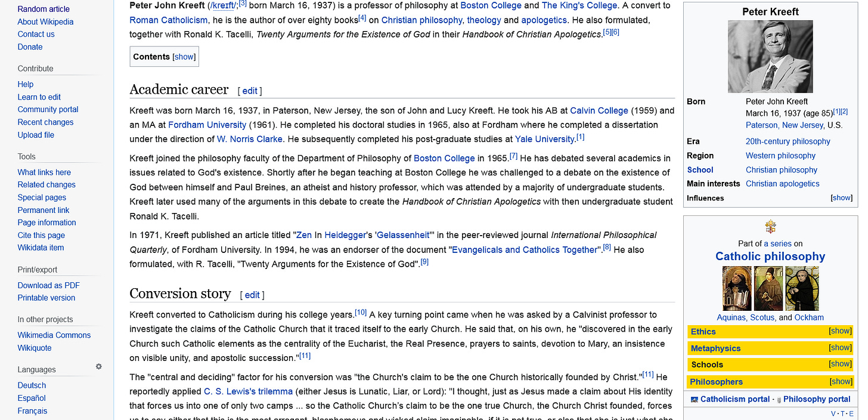This screenshot has height=420, width=868.
Task: Open Wikiquote project link
Action: pyautogui.click(x=35, y=348)
